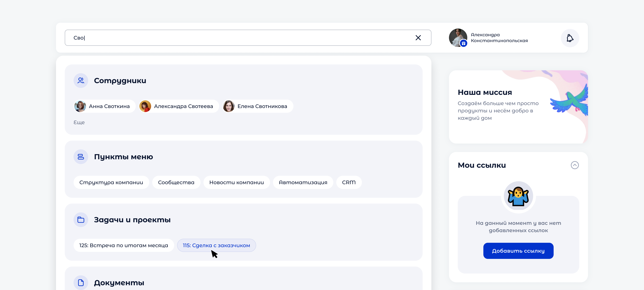Open the Структура компании menu item

point(111,182)
